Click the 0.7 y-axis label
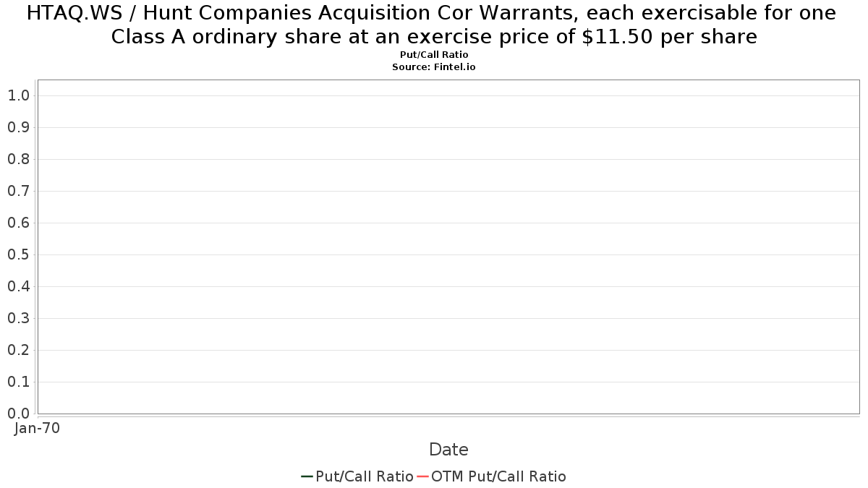This screenshot has width=868, height=488. coord(18,191)
